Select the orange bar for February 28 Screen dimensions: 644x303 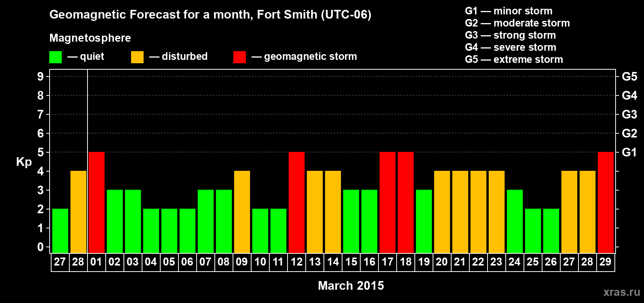[78, 212]
